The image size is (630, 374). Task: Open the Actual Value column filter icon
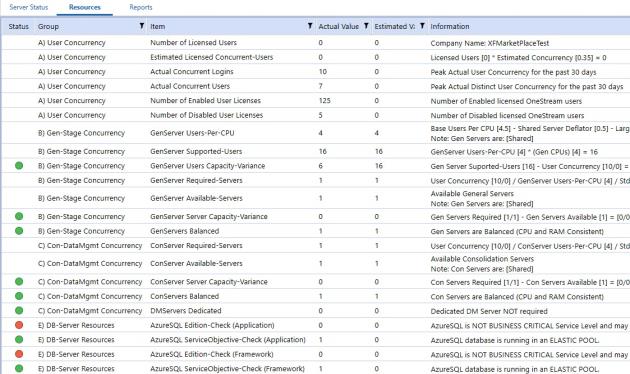click(x=366, y=26)
